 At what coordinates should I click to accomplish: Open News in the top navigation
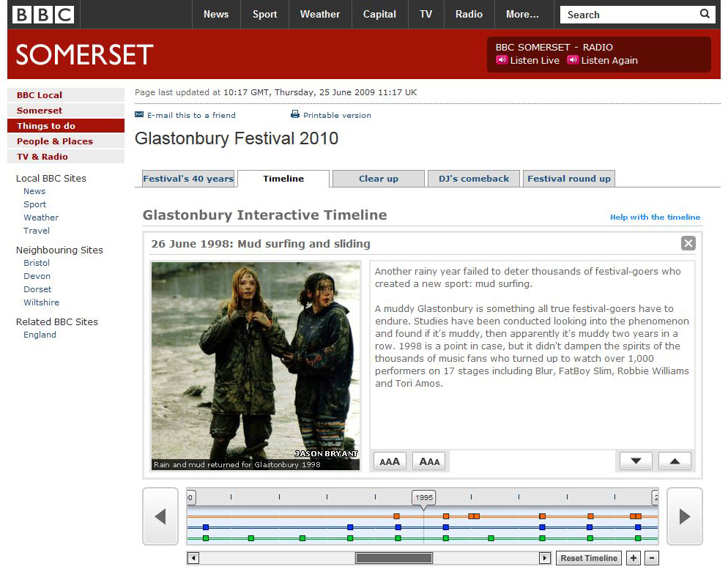pos(216,15)
